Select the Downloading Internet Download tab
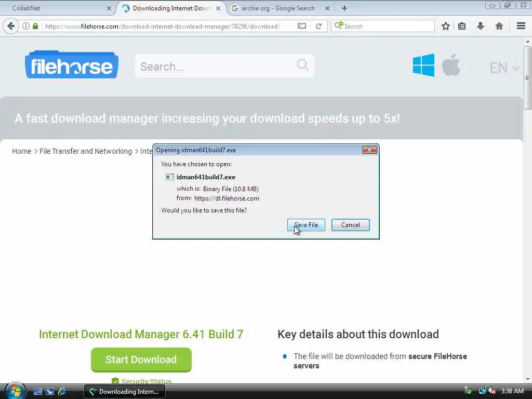Image resolution: width=532 pixels, height=399 pixels. pos(171,8)
